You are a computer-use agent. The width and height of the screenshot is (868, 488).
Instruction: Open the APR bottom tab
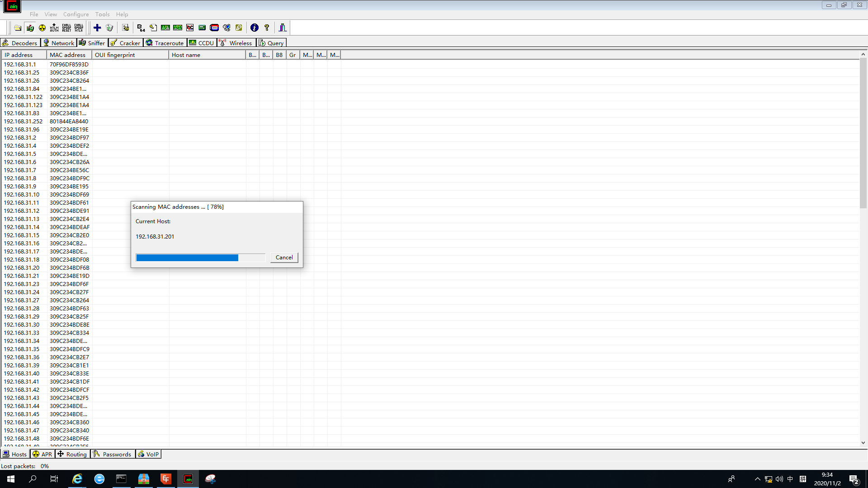pos(42,454)
